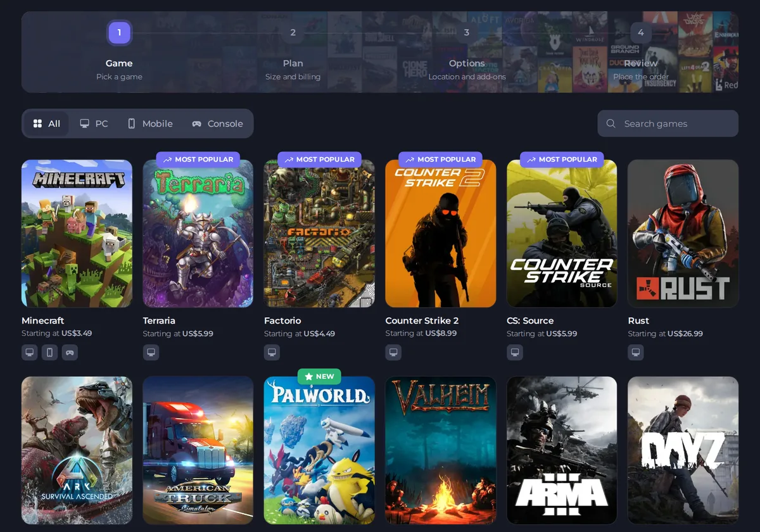Select the DayZ cover thumbnail
The width and height of the screenshot is (760, 532).
coord(683,450)
